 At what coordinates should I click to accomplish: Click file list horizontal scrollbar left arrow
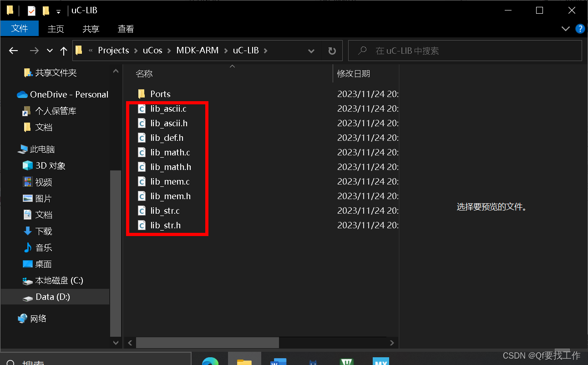point(130,342)
